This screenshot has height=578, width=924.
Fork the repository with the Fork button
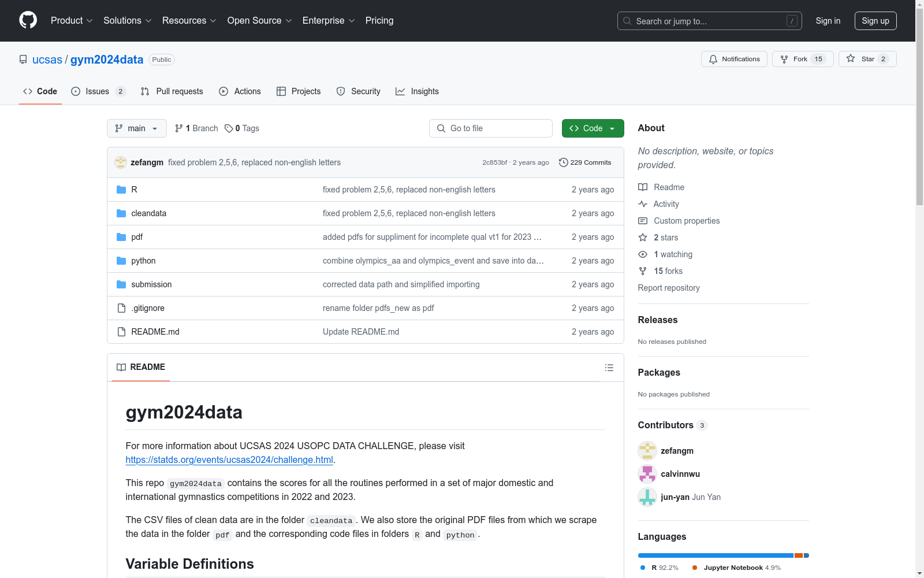coord(803,59)
